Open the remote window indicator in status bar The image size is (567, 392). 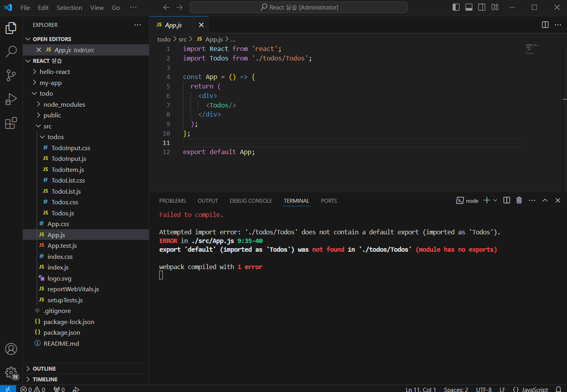click(x=8, y=389)
